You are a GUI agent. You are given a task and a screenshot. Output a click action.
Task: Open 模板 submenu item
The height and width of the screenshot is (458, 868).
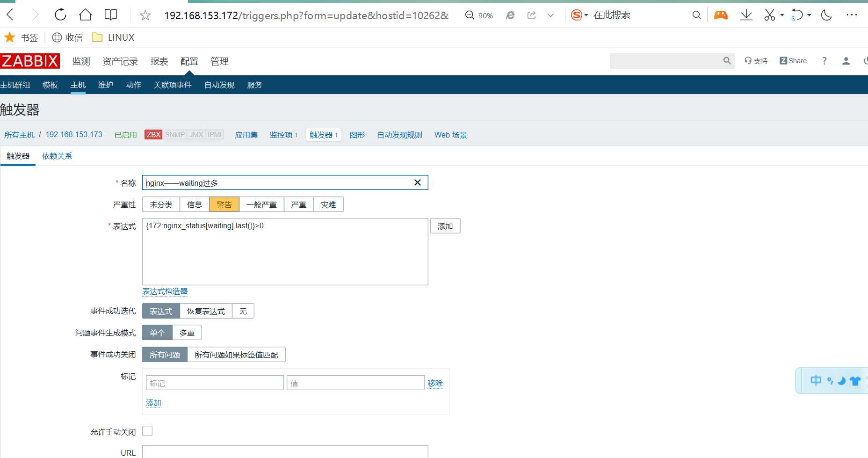click(50, 85)
